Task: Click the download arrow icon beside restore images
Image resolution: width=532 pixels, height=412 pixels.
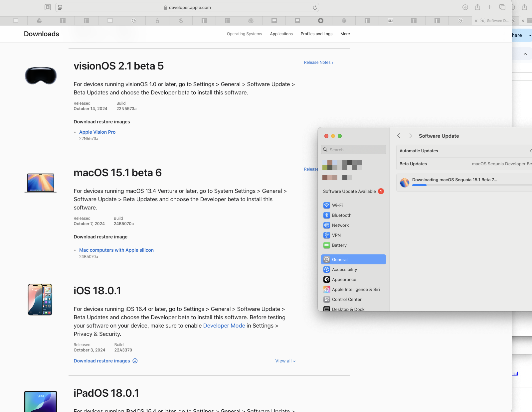Action: [x=135, y=361]
